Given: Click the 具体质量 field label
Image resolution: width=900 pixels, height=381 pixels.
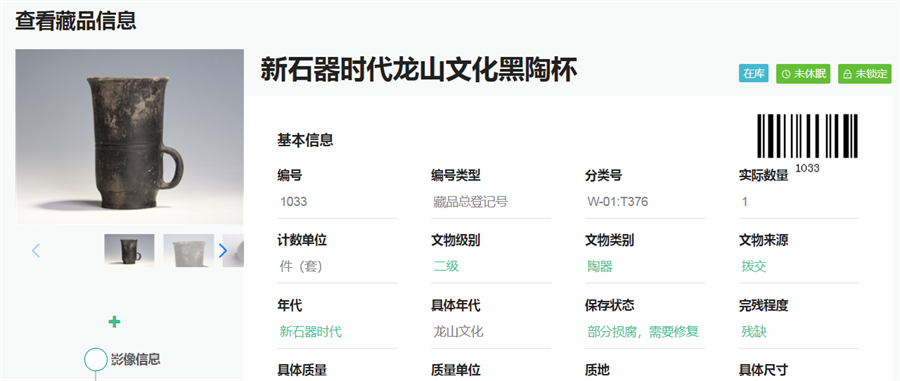Looking at the screenshot, I should (302, 370).
